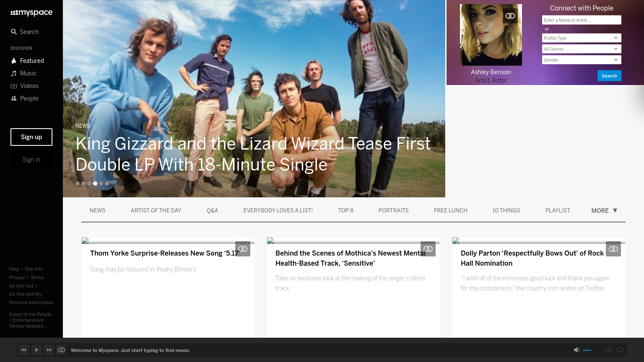Mute the player volume speaker icon
The image size is (644, 362).
pos(576,350)
